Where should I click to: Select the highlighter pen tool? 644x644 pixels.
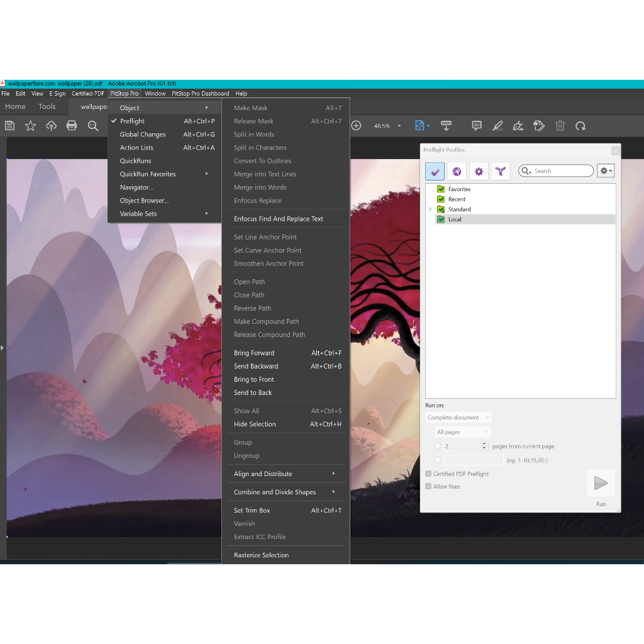497,126
